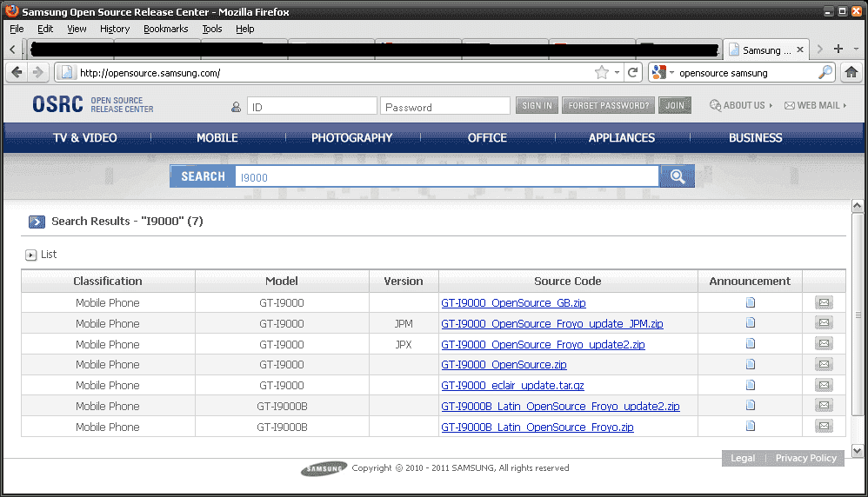The height and width of the screenshot is (497, 868).
Task: Click mail icon for JPM version row
Action: click(824, 323)
